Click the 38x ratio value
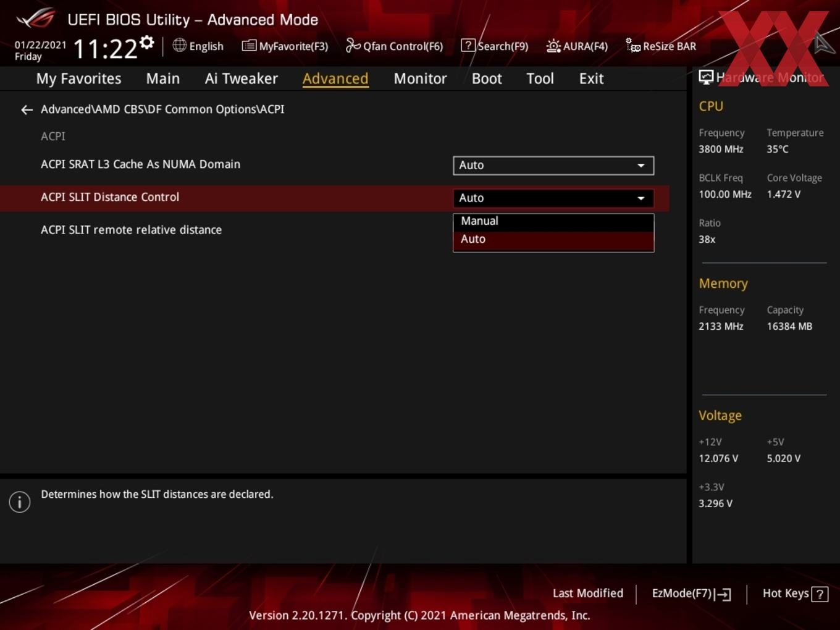This screenshot has height=630, width=840. click(707, 239)
